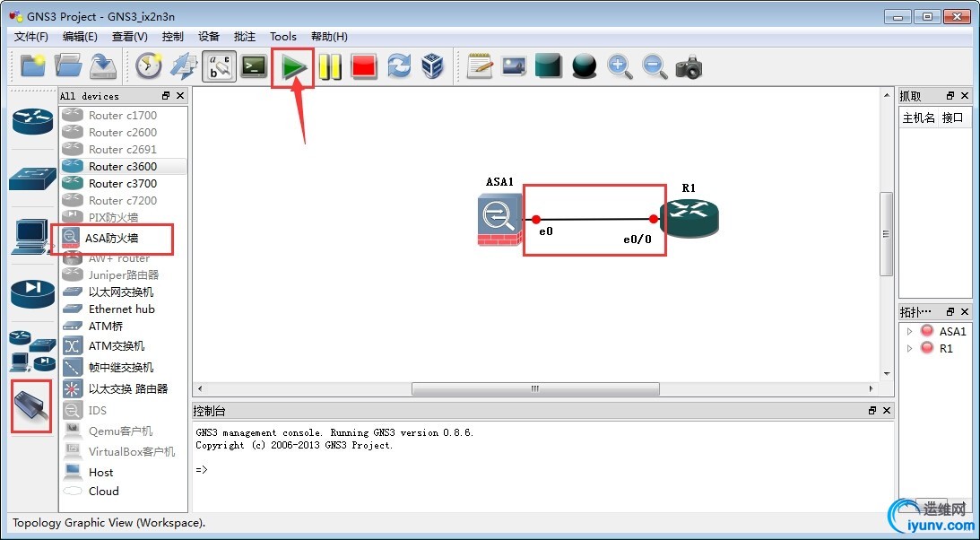The width and height of the screenshot is (980, 540).
Task: Select Router c3700 in device list
Action: [x=123, y=183]
